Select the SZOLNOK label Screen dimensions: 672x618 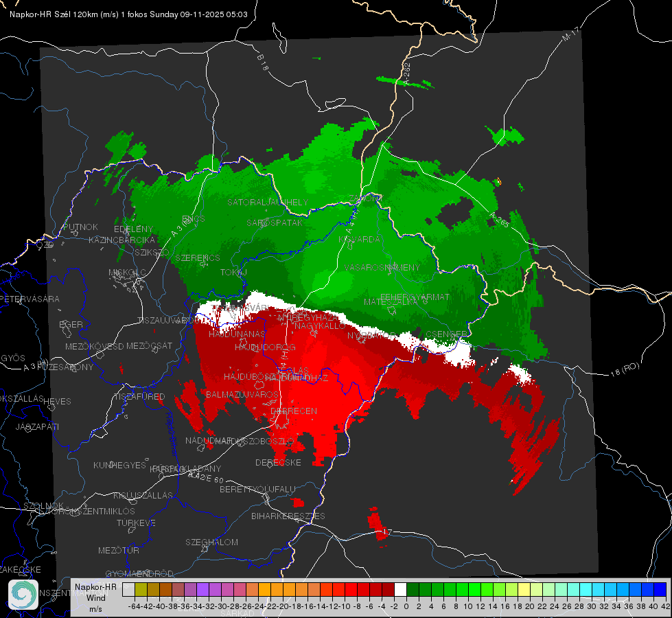[44, 505]
